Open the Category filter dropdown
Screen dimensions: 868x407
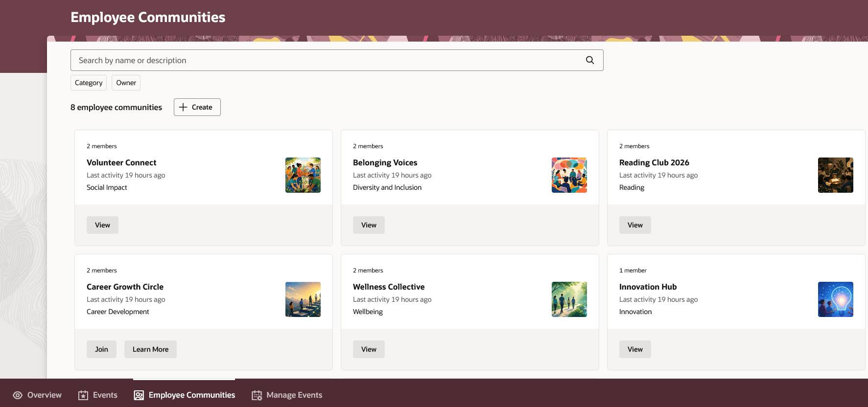coord(89,83)
